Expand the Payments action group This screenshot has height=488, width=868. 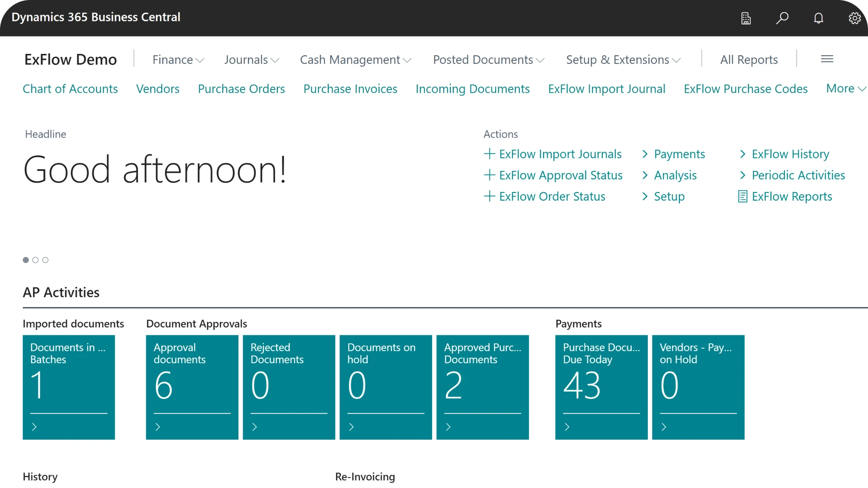(674, 154)
